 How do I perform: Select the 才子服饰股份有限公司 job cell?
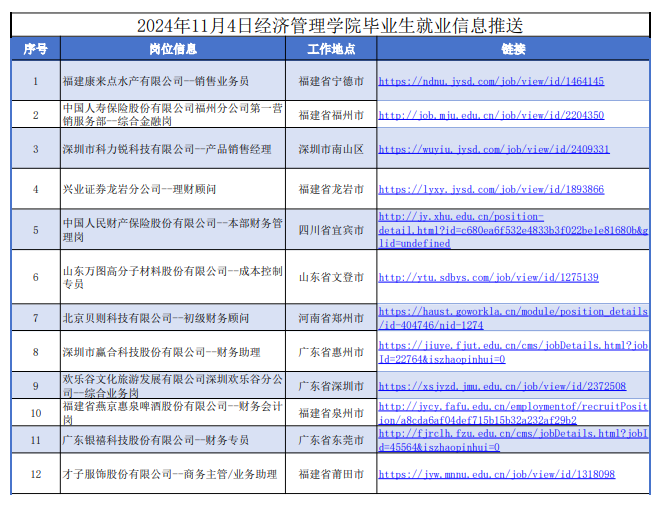[x=172, y=474]
